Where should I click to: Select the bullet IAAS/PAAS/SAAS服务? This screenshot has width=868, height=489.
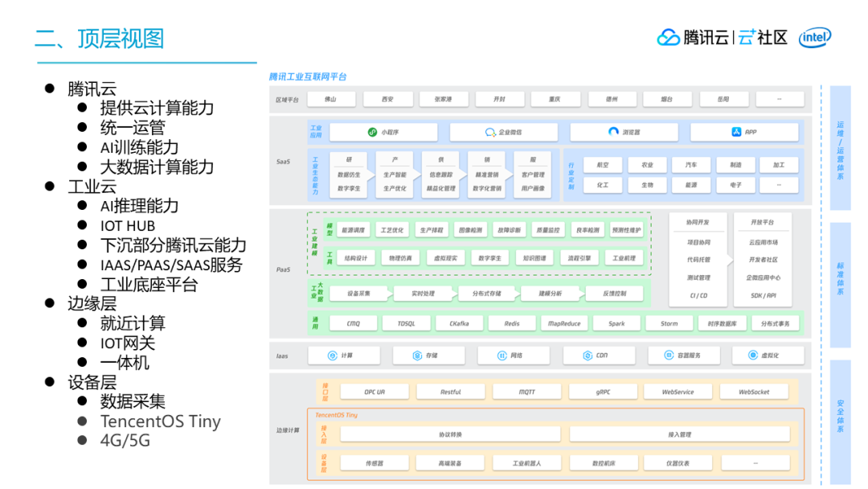pos(172,265)
